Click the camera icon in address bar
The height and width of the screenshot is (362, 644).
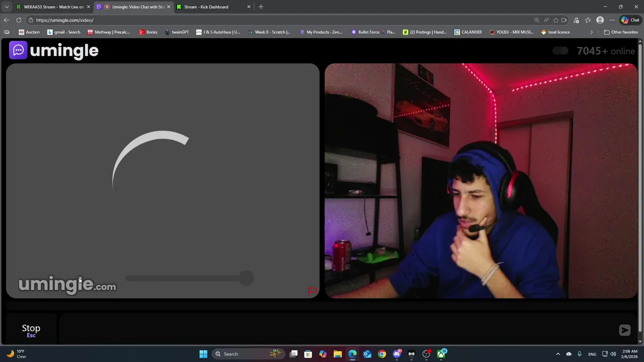coord(564,20)
